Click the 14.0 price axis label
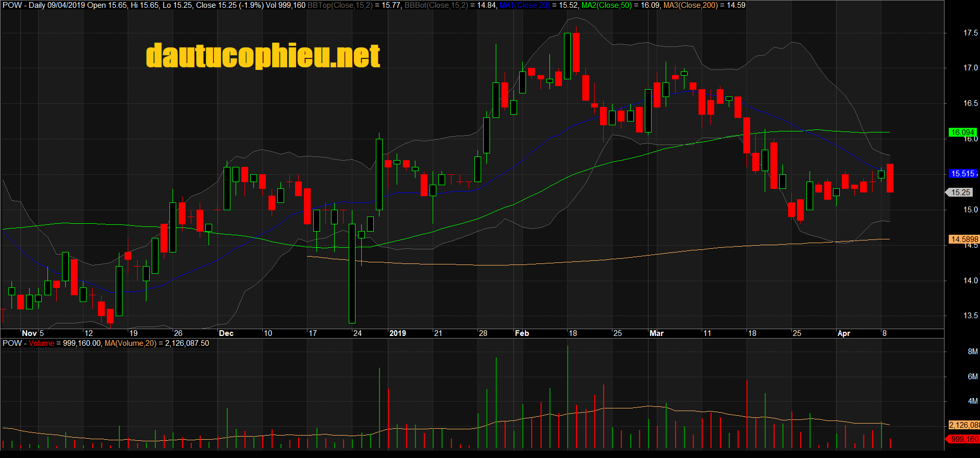980x458 pixels. [x=970, y=281]
